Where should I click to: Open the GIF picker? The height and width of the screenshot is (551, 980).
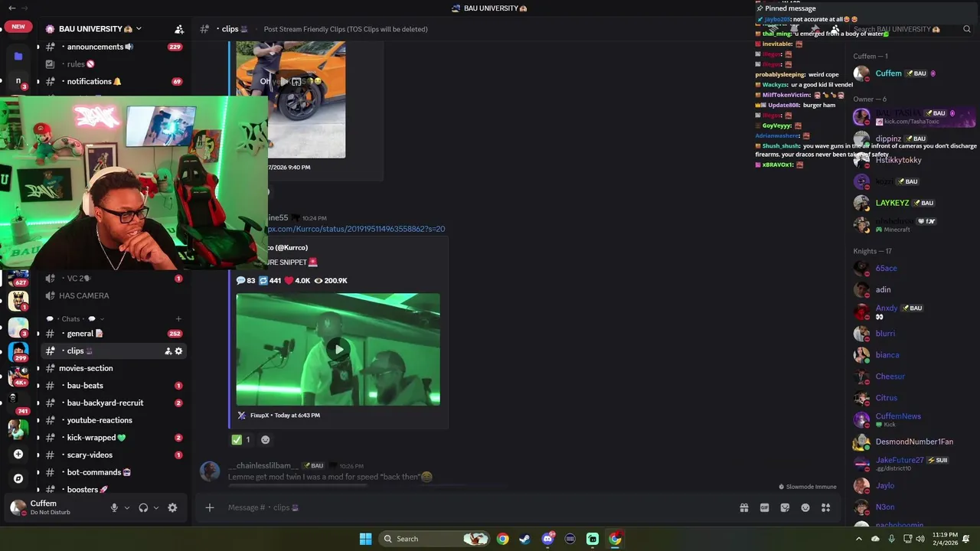click(764, 507)
